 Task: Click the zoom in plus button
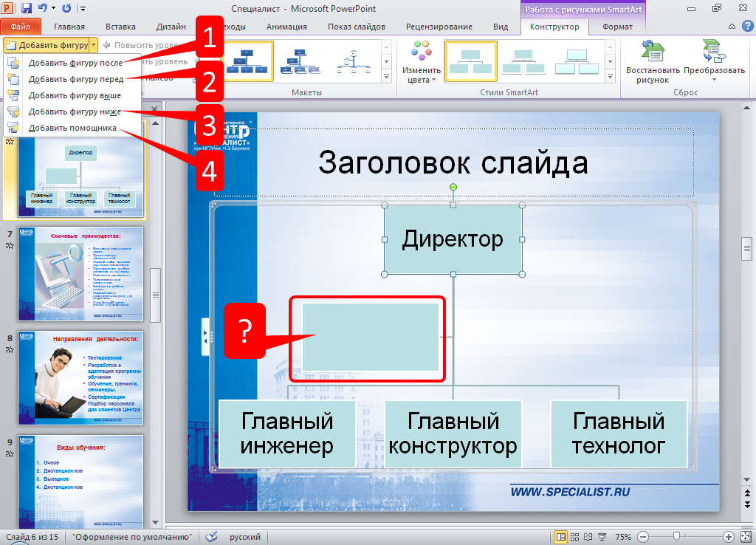point(729,537)
